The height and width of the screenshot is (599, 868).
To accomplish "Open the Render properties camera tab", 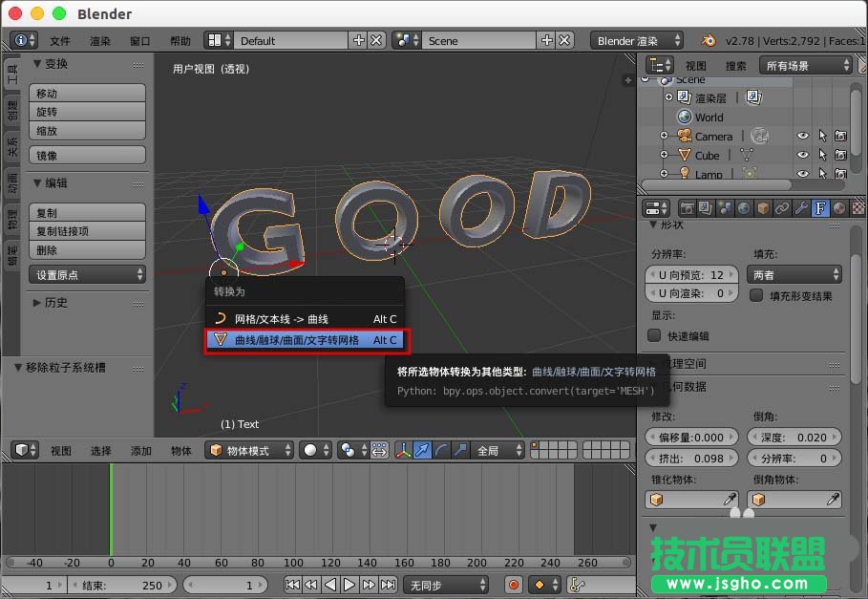I will [687, 207].
